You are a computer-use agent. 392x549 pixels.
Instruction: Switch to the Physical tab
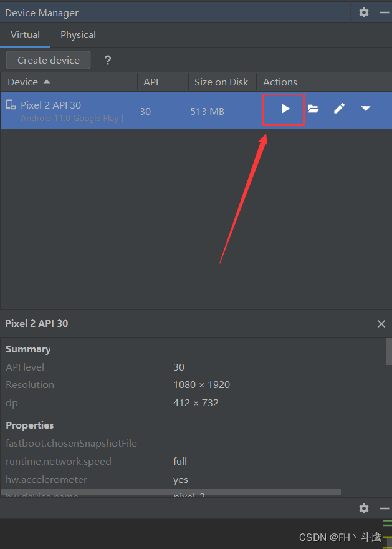coord(78,35)
